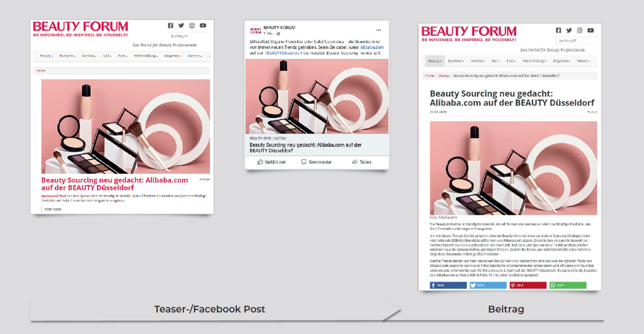The height and width of the screenshot is (334, 644).
Task: Like the post with Gefällt mir
Action: (272, 162)
